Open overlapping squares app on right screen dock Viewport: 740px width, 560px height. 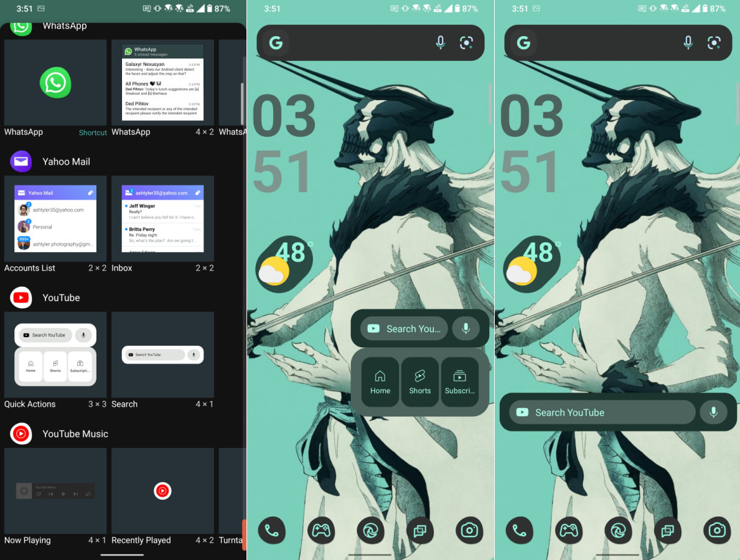tap(667, 530)
